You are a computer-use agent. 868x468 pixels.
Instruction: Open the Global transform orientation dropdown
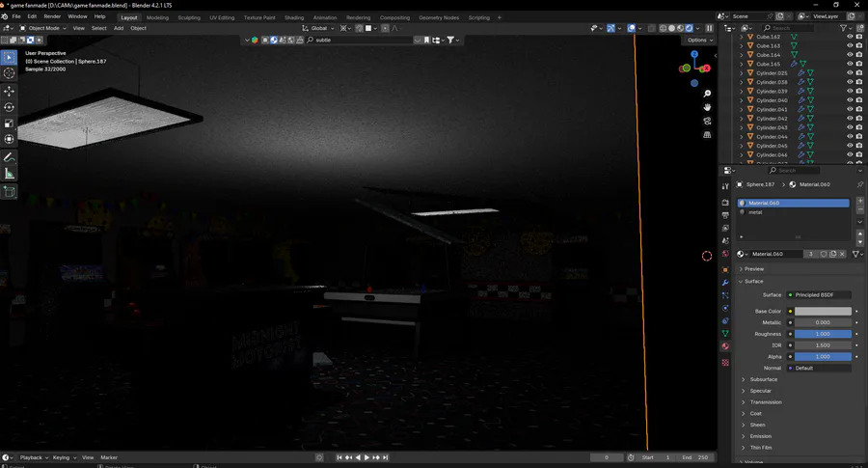(318, 28)
